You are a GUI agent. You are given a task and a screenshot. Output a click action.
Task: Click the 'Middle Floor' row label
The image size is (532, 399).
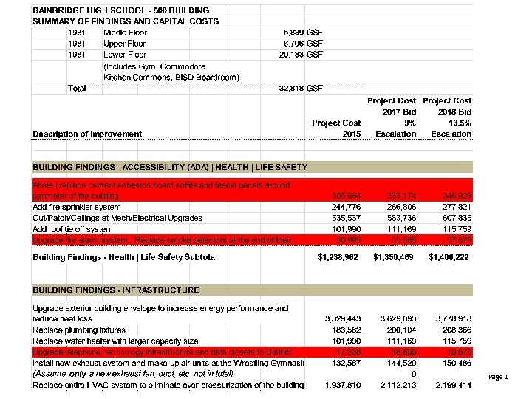click(125, 33)
